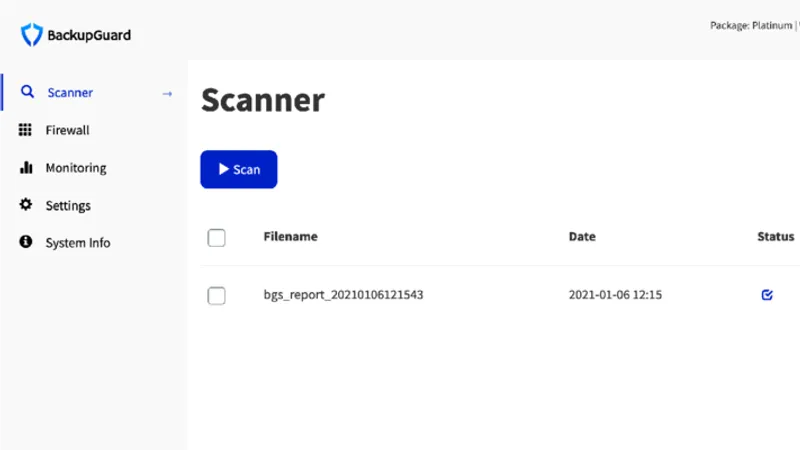Click the status check icon for bgs_report

[x=767, y=295]
